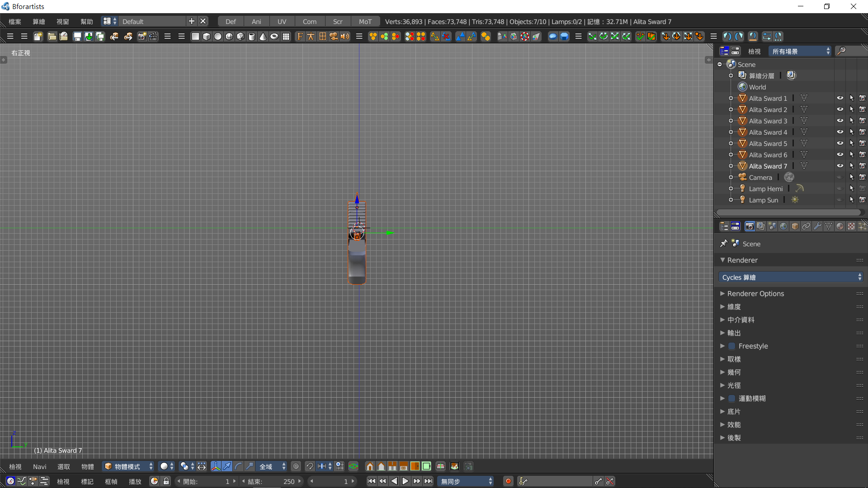Image resolution: width=868 pixels, height=488 pixels.
Task: Click the render image camera icon
Action: pyautogui.click(x=142, y=37)
